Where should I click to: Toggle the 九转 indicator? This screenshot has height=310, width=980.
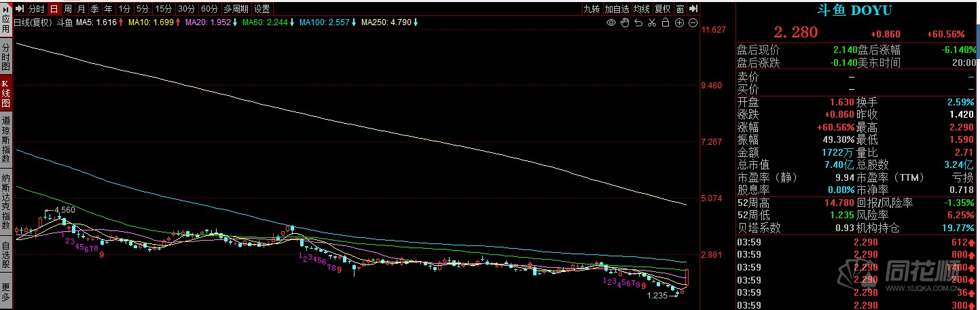(592, 9)
